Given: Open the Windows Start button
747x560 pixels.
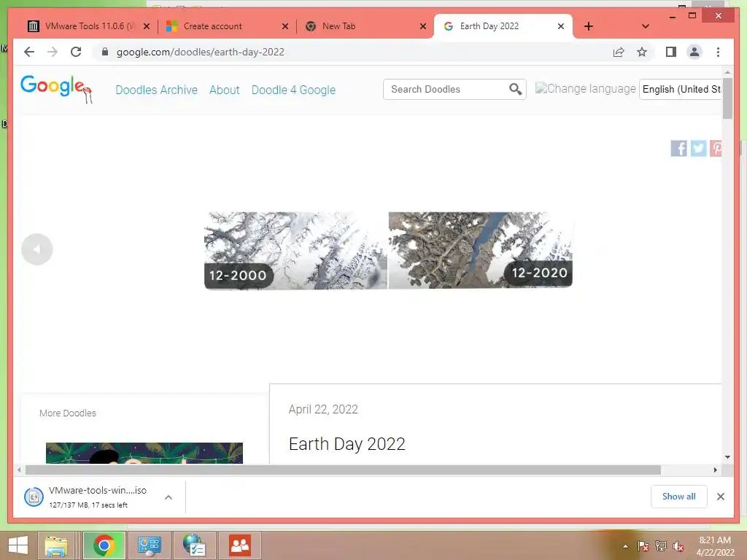Looking at the screenshot, I should coord(18,545).
